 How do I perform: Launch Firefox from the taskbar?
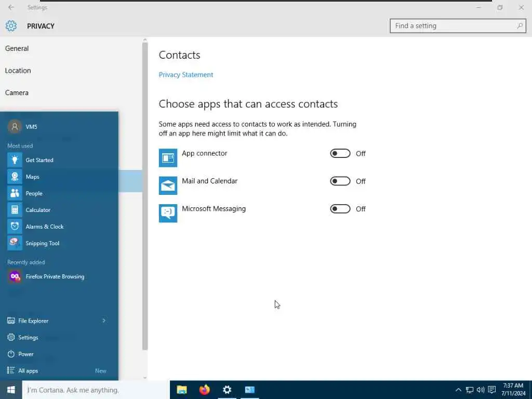coord(205,390)
